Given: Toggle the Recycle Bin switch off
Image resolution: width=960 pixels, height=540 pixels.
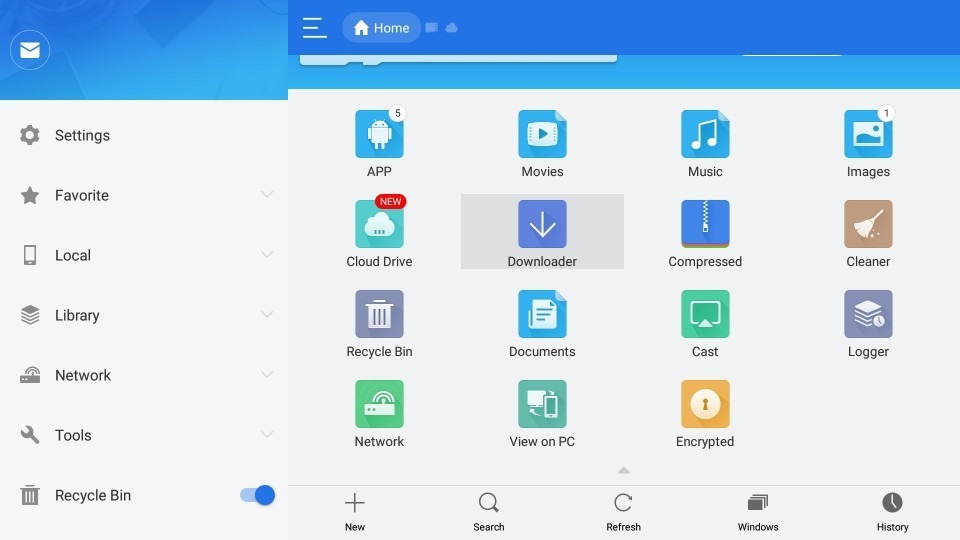Looking at the screenshot, I should click(258, 495).
